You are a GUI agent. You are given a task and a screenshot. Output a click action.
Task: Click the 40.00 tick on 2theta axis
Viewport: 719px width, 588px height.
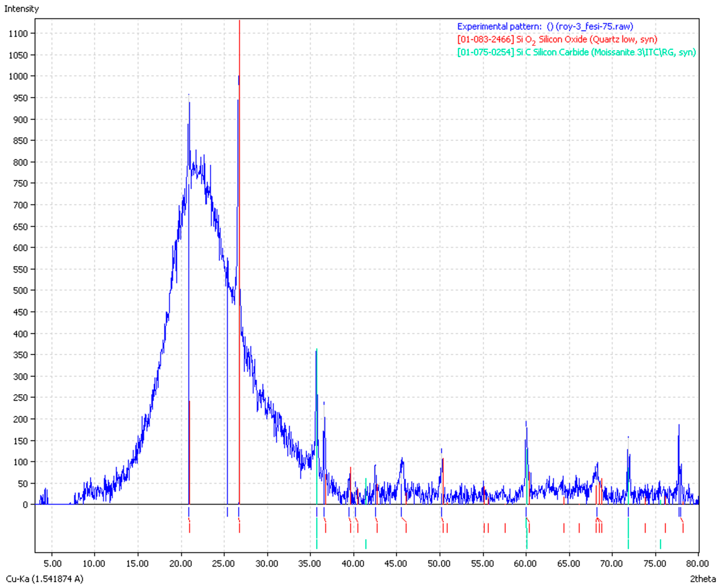click(353, 564)
